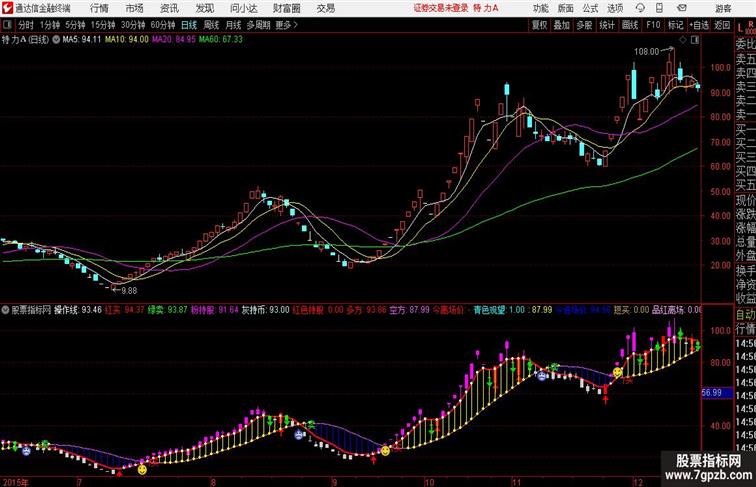The width and height of the screenshot is (756, 487).
Task: Click the 统计 statistics button
Action: tap(607, 25)
